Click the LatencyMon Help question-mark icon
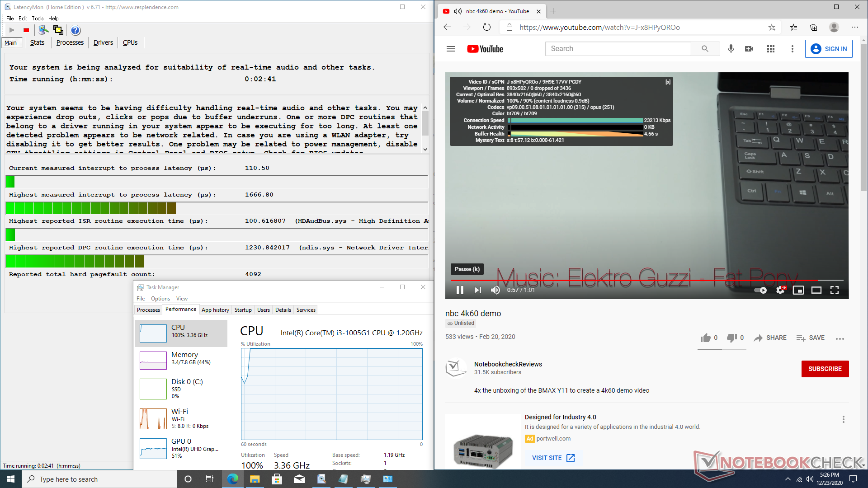The image size is (868, 488). coord(75,30)
